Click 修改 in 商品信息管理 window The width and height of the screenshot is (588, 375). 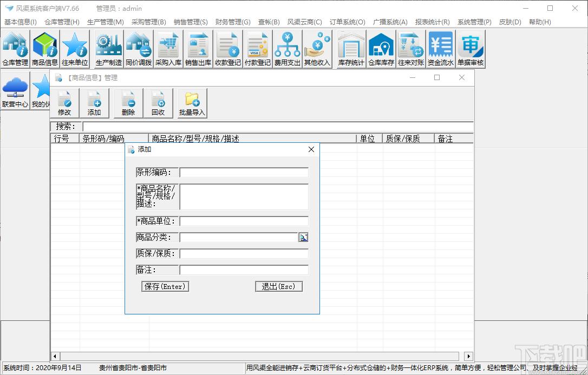64,103
